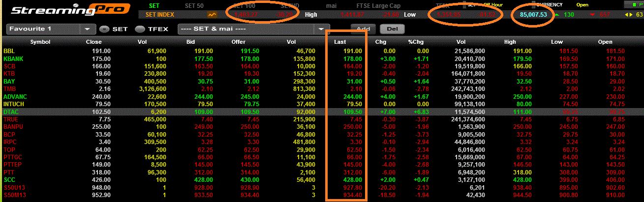Click the Last column header
644x202 pixels.
(x=340, y=42)
